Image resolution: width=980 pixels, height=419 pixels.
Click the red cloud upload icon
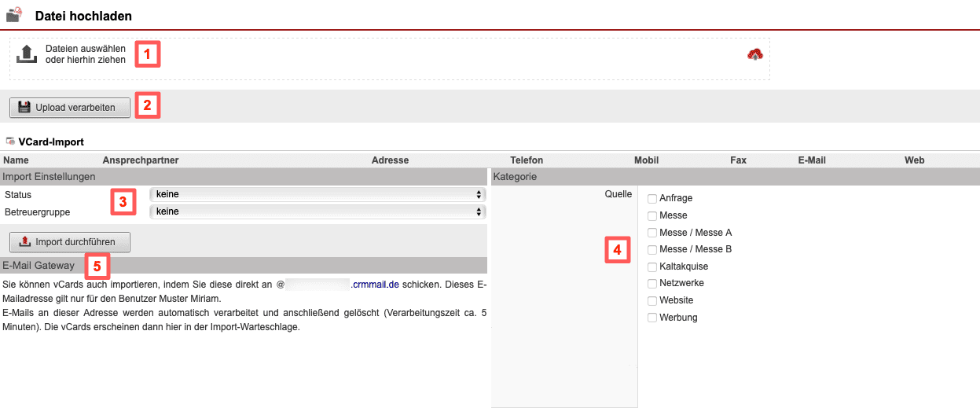[x=754, y=54]
